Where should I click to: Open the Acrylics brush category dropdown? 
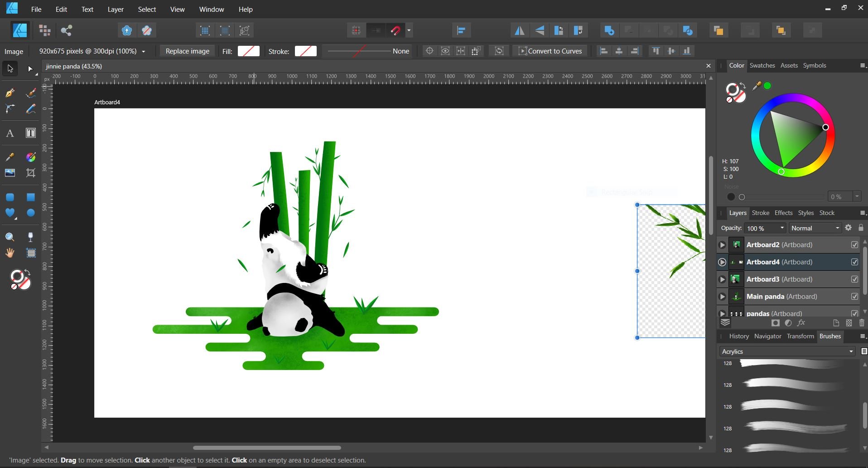tap(787, 351)
